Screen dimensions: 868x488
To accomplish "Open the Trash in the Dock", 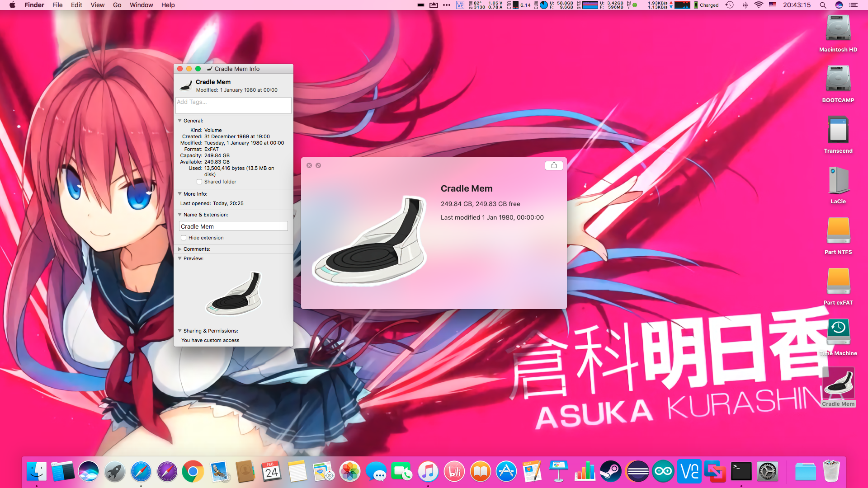I will point(831,472).
